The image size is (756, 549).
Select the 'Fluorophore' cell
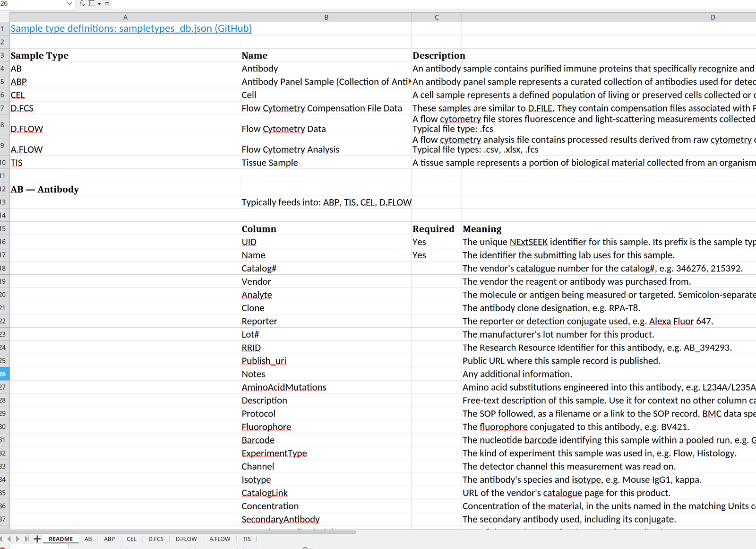326,427
